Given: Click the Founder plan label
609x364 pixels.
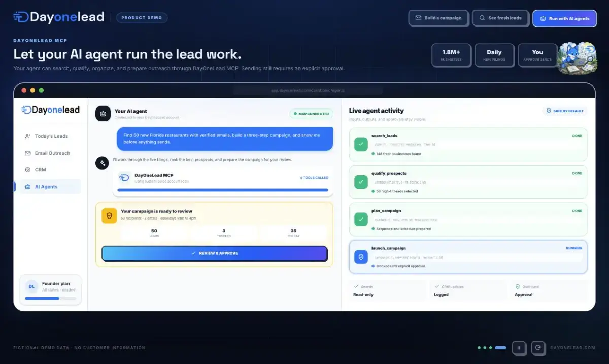Looking at the screenshot, I should 56,284.
